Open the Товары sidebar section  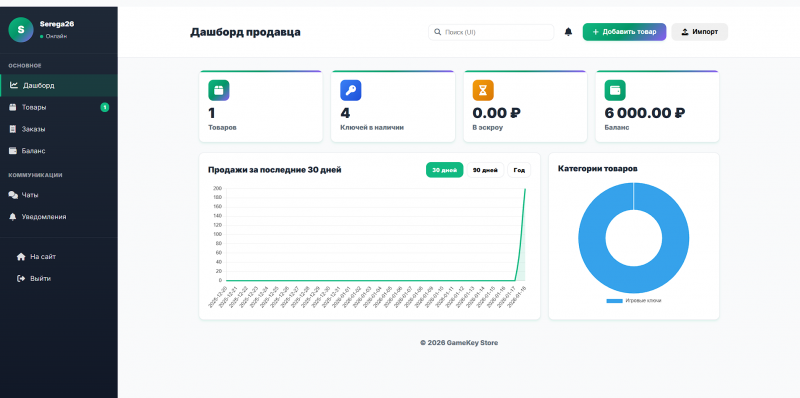[x=59, y=107]
